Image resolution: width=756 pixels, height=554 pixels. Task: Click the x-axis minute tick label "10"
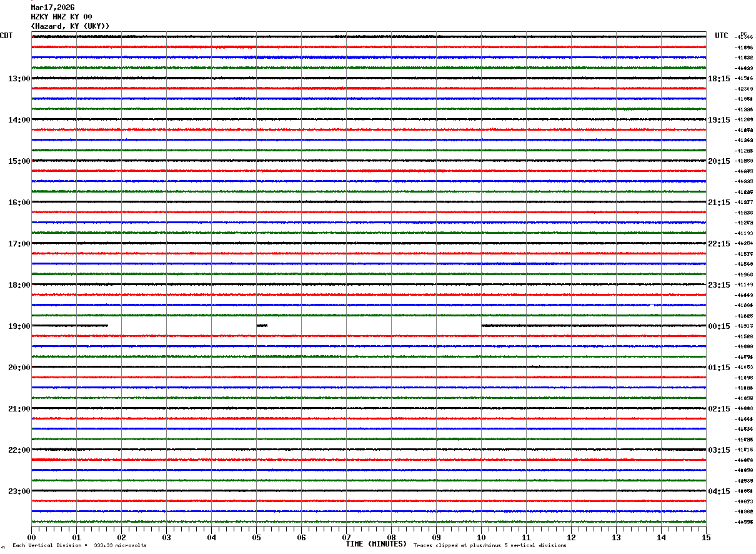click(481, 538)
